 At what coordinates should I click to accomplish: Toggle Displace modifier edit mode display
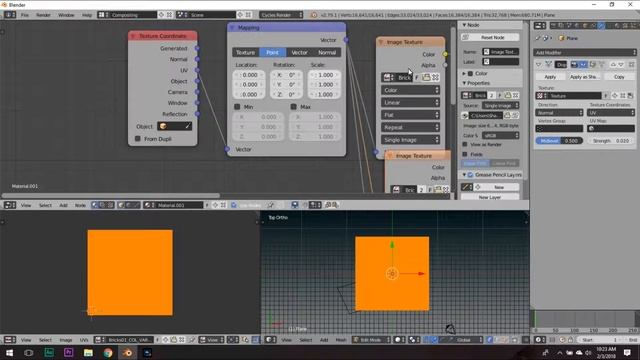592,64
